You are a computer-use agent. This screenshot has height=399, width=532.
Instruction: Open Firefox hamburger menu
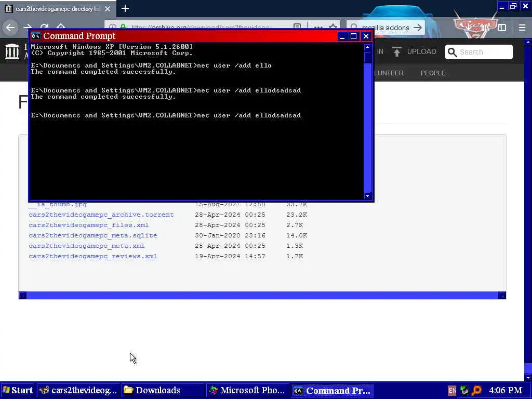(522, 28)
